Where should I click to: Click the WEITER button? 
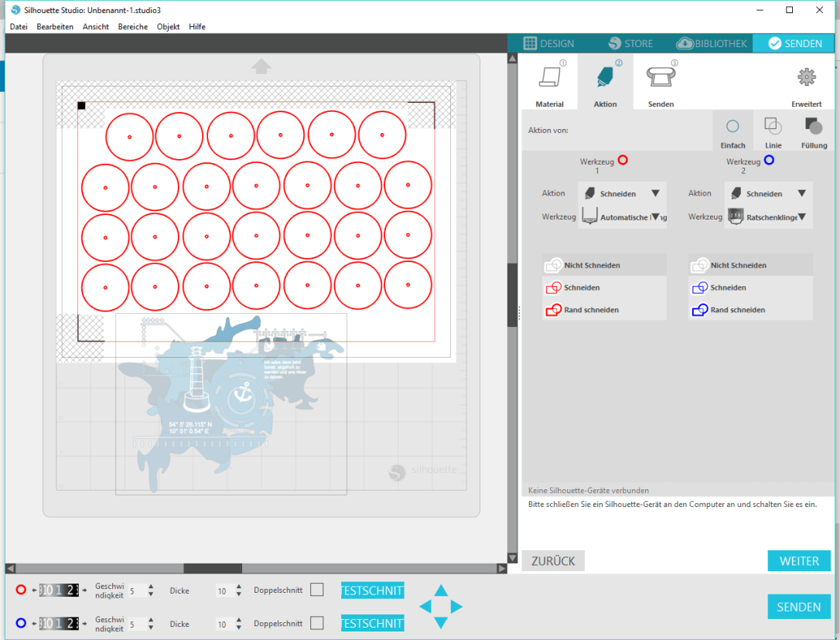pos(798,561)
